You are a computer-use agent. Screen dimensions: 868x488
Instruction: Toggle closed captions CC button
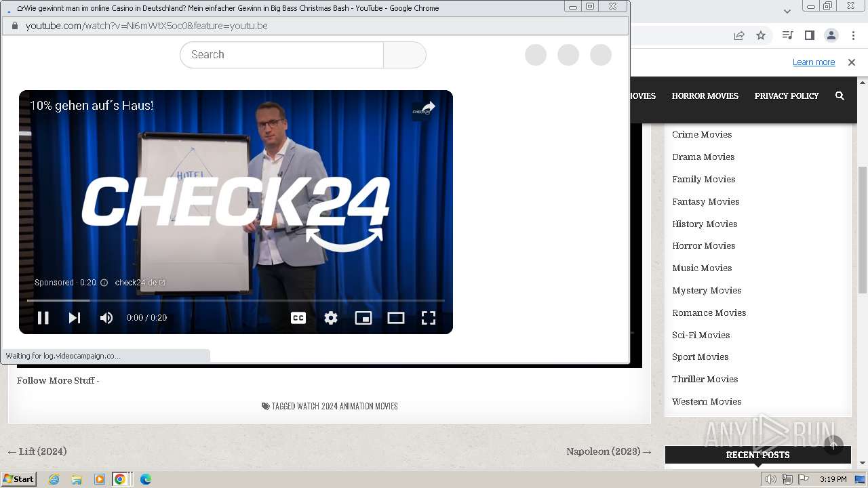point(298,318)
